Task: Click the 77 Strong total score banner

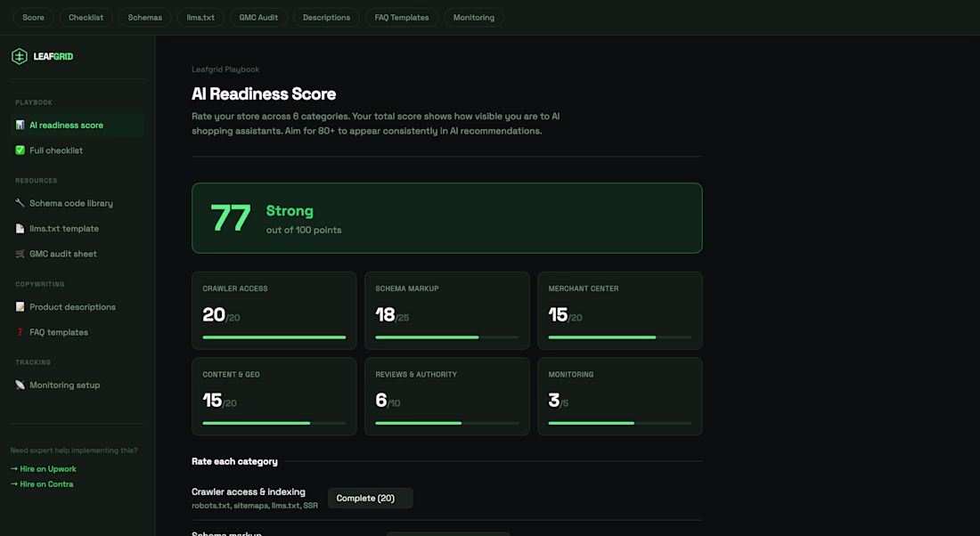Action: coord(447,218)
